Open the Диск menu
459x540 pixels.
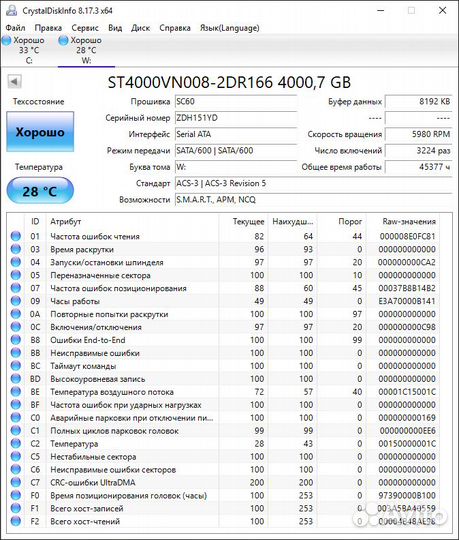point(140,28)
